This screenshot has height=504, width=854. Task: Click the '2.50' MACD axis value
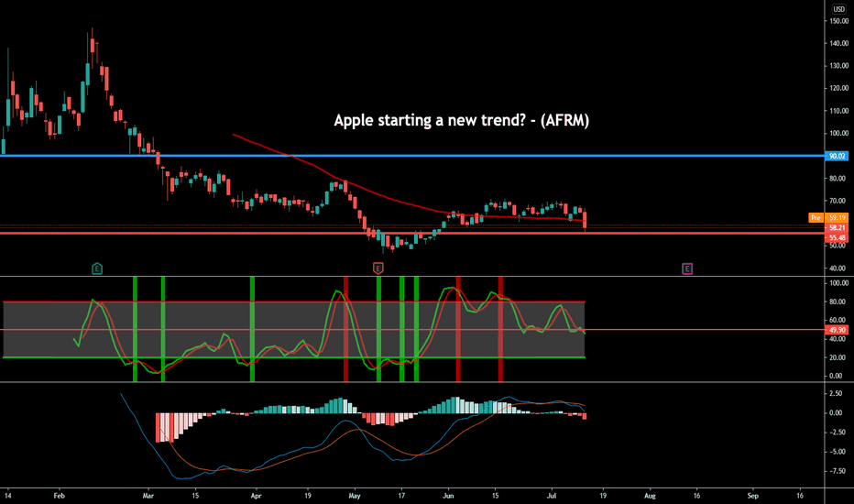[837, 393]
